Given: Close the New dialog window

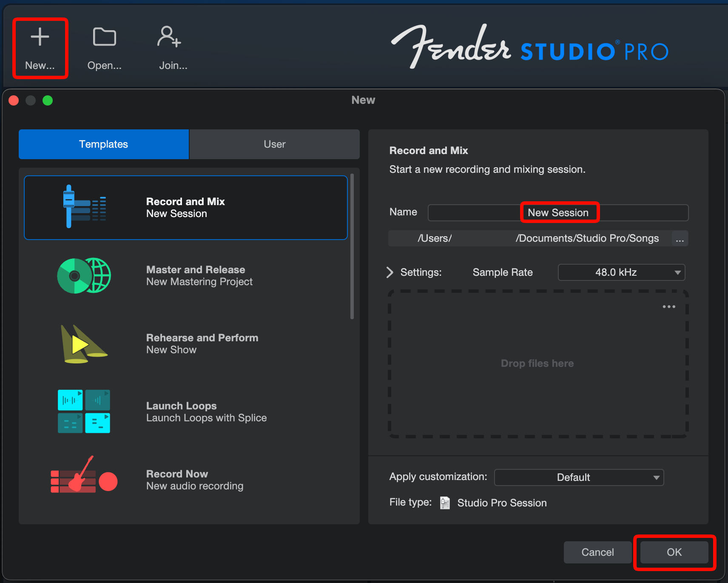Looking at the screenshot, I should (x=14, y=100).
